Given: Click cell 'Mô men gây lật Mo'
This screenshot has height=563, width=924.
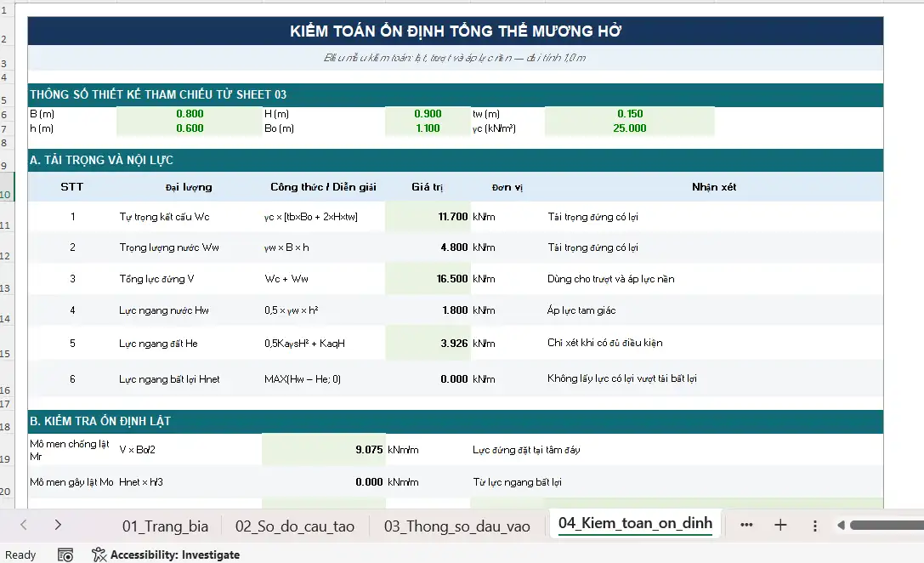Looking at the screenshot, I should coord(71,482).
